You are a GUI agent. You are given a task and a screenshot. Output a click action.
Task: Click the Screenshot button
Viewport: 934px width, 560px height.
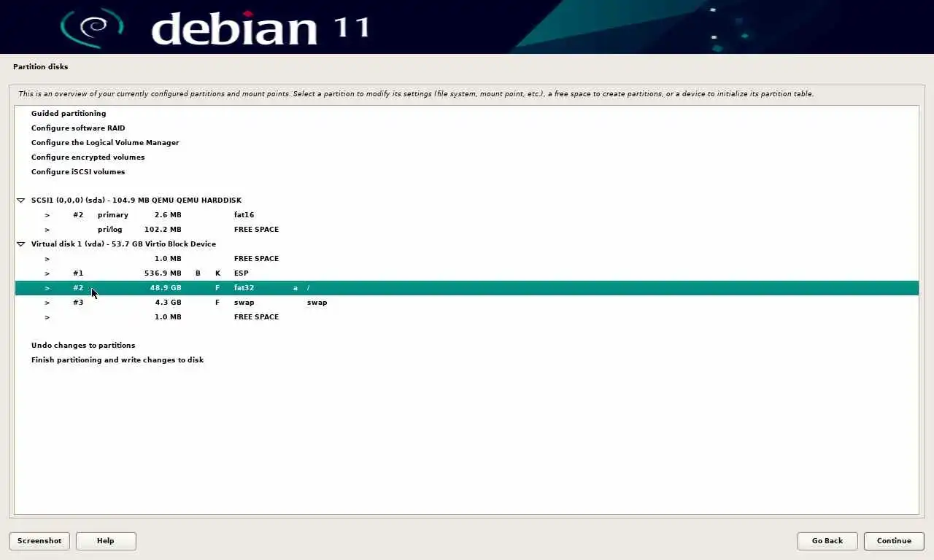39,541
